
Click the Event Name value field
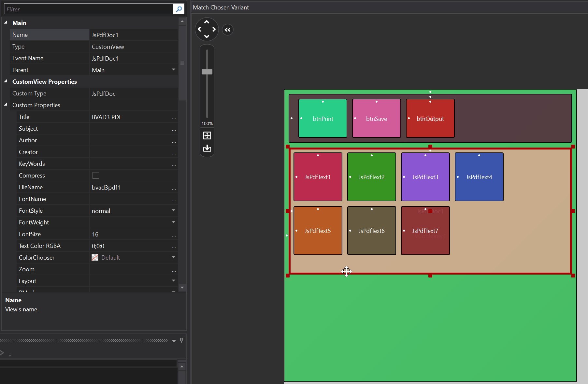click(x=134, y=58)
